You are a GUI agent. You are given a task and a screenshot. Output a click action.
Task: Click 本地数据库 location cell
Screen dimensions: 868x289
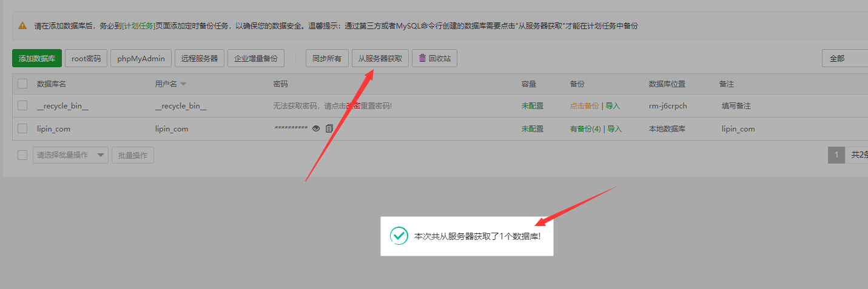667,129
